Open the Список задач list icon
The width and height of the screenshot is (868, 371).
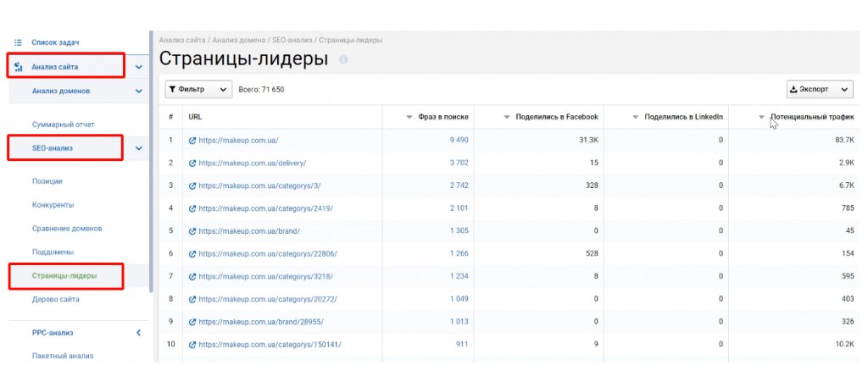coord(19,42)
